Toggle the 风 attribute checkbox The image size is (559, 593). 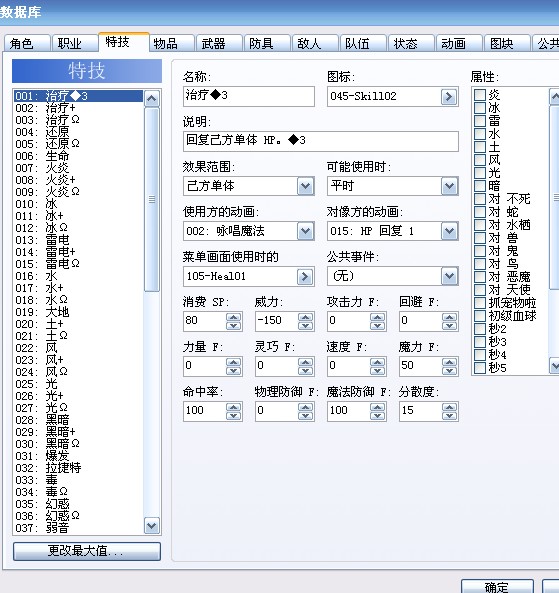click(x=480, y=160)
